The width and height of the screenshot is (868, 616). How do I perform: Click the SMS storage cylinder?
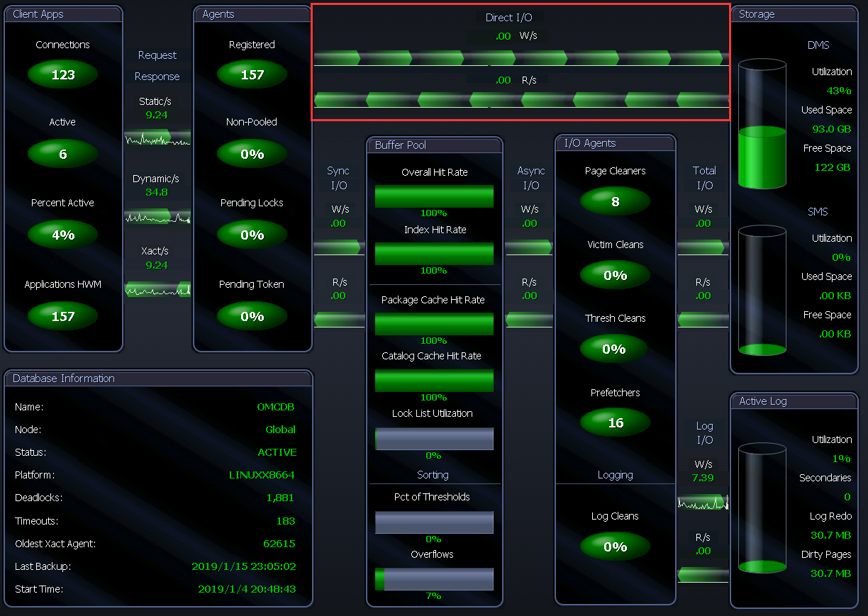(762, 291)
